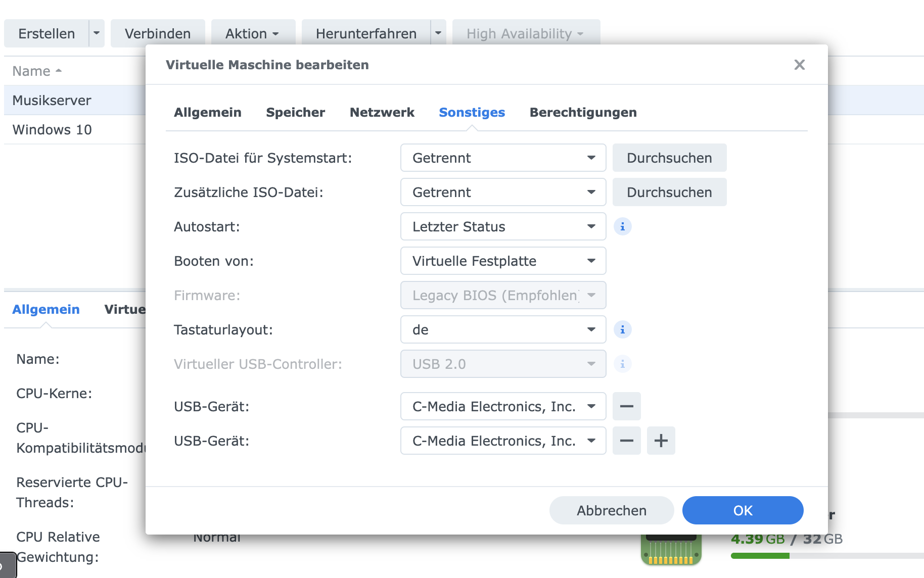Expand the ISO-Datei für Systemstart dropdown
The height and width of the screenshot is (578, 924).
pos(503,158)
